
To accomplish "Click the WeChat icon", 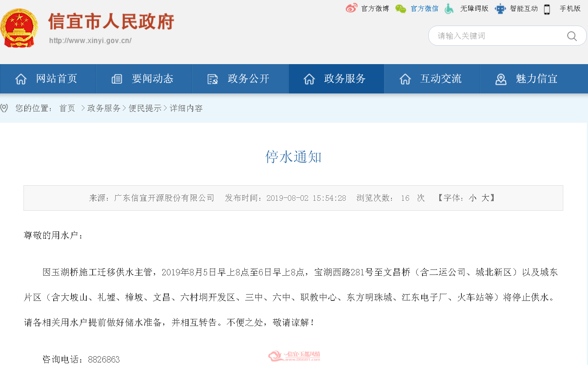I will pyautogui.click(x=401, y=8).
